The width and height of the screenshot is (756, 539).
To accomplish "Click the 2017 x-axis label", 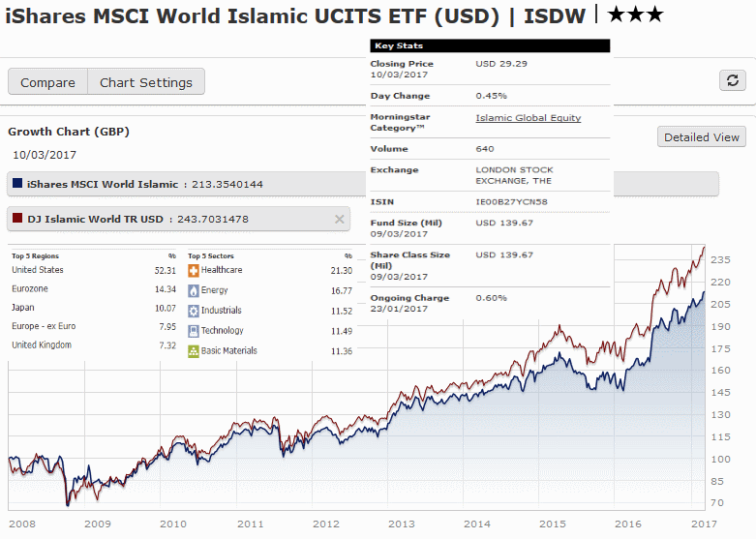I will click(704, 524).
